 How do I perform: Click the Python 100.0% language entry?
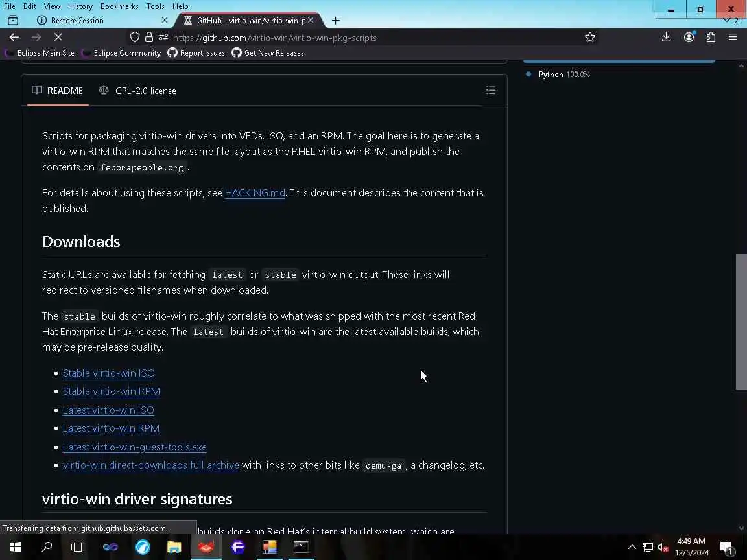coord(558,75)
